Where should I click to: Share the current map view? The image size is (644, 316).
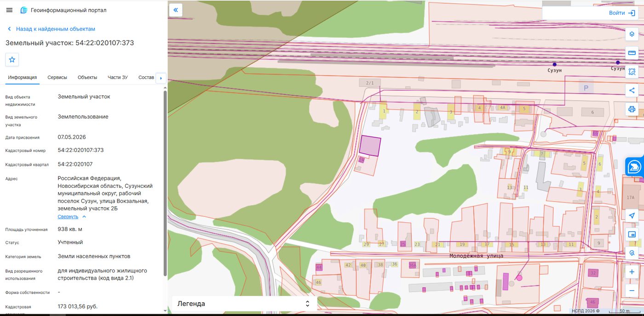[632, 90]
